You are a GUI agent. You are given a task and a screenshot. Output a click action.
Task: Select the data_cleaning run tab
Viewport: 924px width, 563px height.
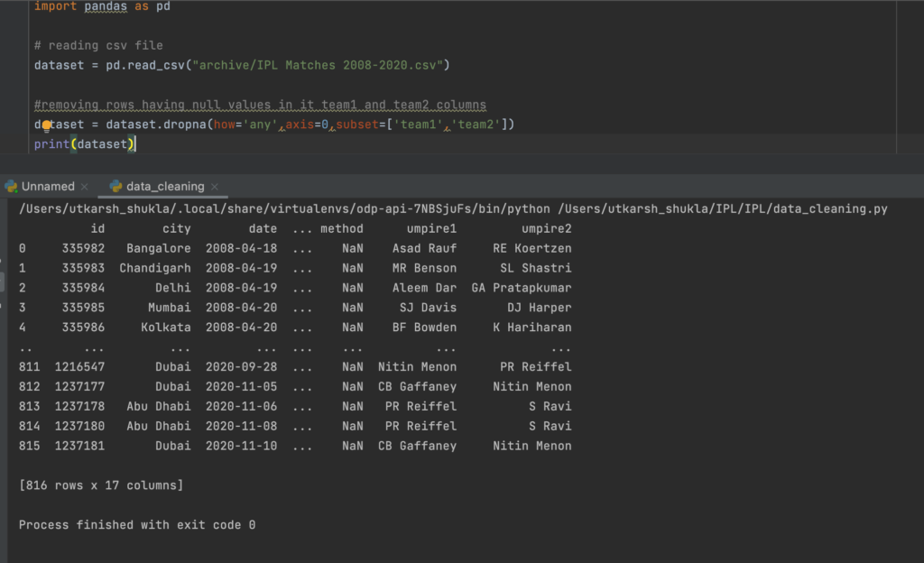click(165, 187)
